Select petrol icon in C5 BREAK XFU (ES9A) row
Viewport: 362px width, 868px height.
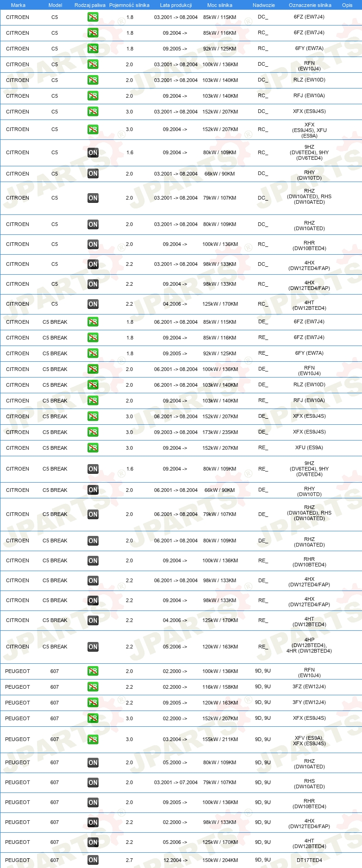click(x=93, y=448)
